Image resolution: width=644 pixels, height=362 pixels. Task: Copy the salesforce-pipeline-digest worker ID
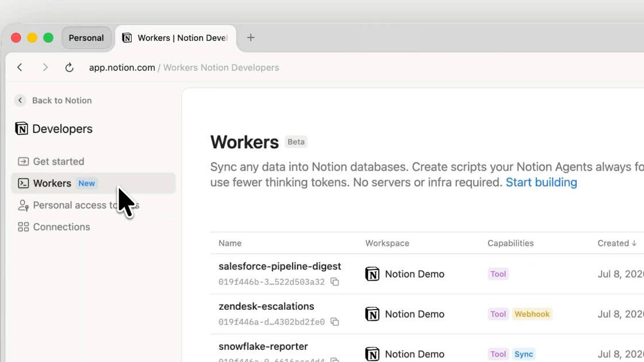pos(335,282)
